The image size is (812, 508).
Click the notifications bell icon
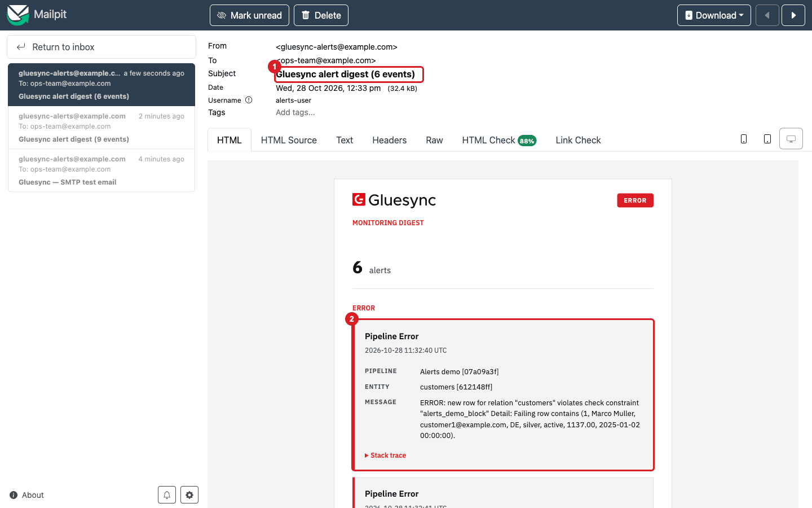coord(167,495)
